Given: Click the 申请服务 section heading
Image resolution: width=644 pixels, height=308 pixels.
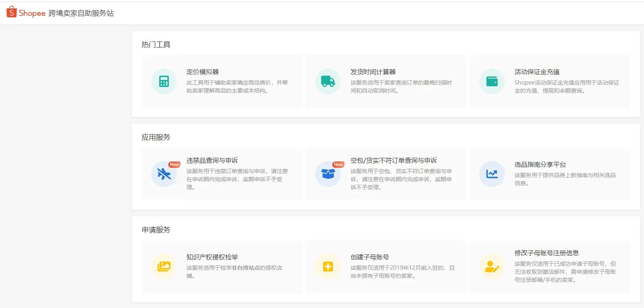Looking at the screenshot, I should 156,230.
